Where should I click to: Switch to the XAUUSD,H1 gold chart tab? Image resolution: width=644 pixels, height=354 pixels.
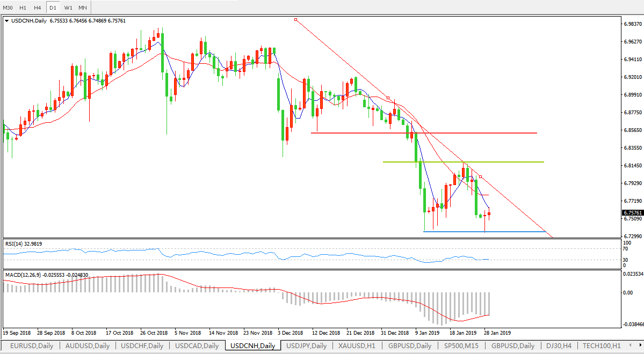coord(357,346)
